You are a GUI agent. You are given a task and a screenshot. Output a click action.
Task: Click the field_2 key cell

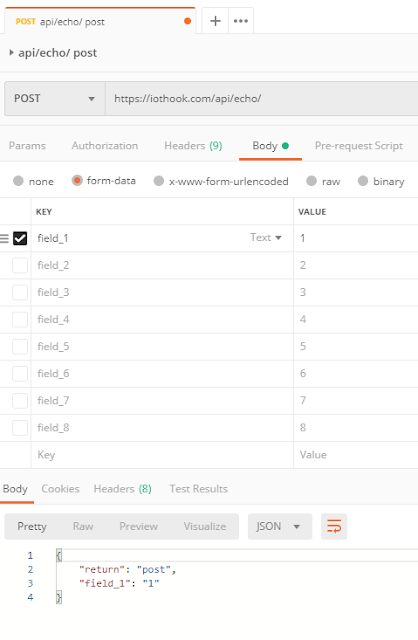162,265
